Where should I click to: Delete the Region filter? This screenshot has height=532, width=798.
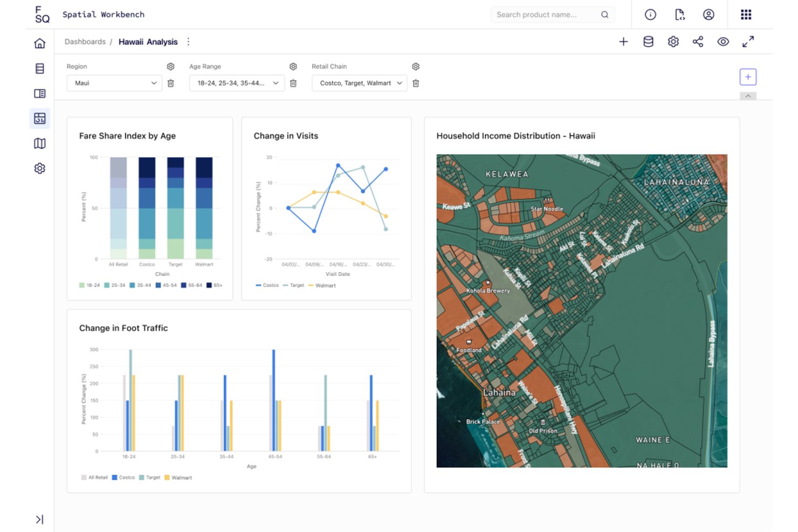click(171, 83)
